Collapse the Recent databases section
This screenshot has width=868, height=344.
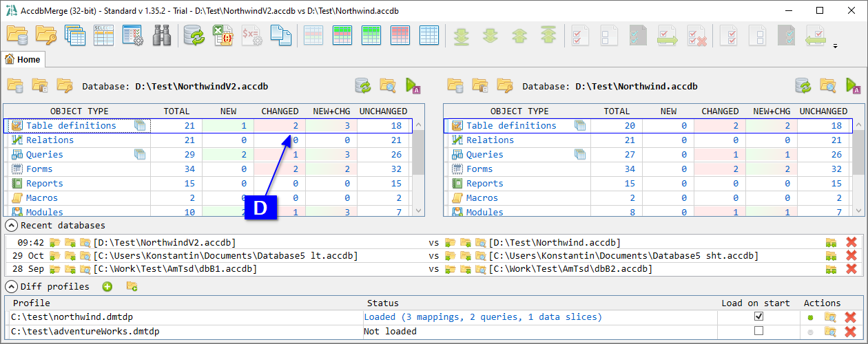[x=11, y=226]
